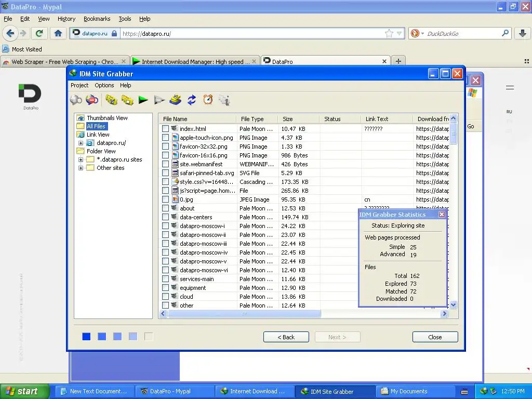Check the cloud row checkbox
532x399 pixels.
coord(165,296)
